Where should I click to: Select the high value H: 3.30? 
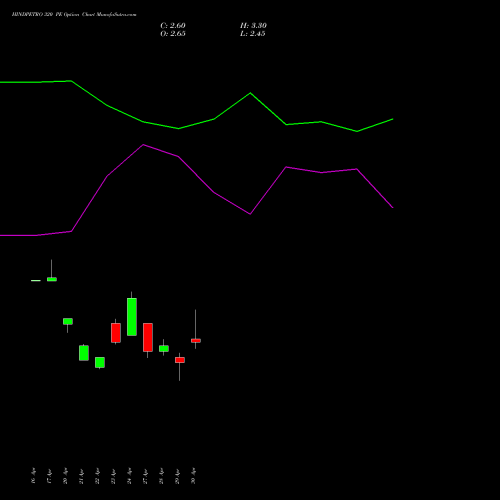click(253, 26)
